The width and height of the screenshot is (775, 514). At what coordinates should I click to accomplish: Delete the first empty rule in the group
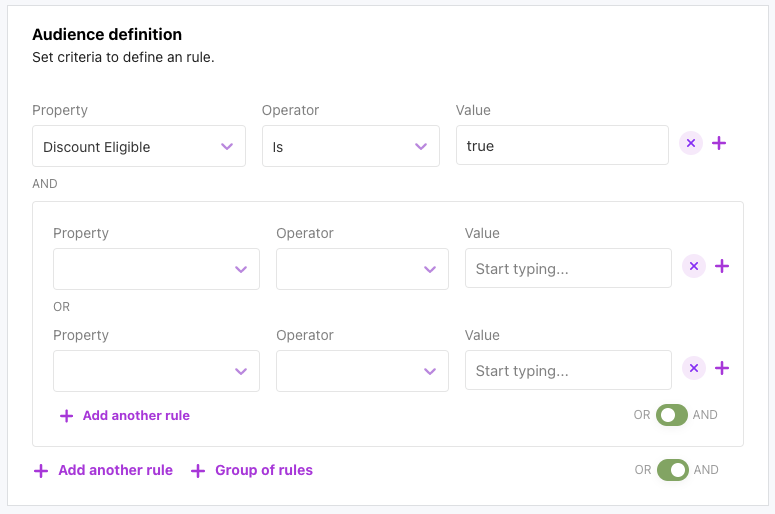pos(694,266)
